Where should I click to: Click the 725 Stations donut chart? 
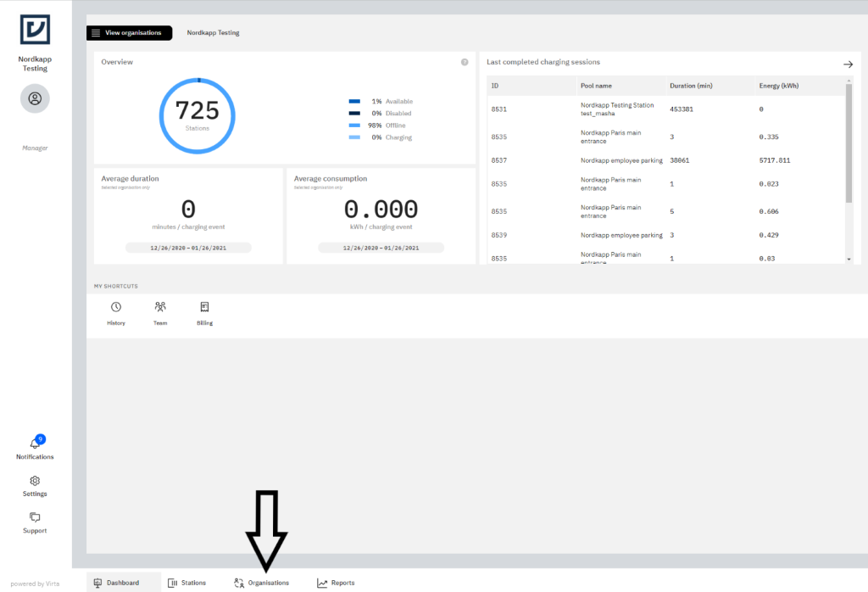click(x=197, y=115)
